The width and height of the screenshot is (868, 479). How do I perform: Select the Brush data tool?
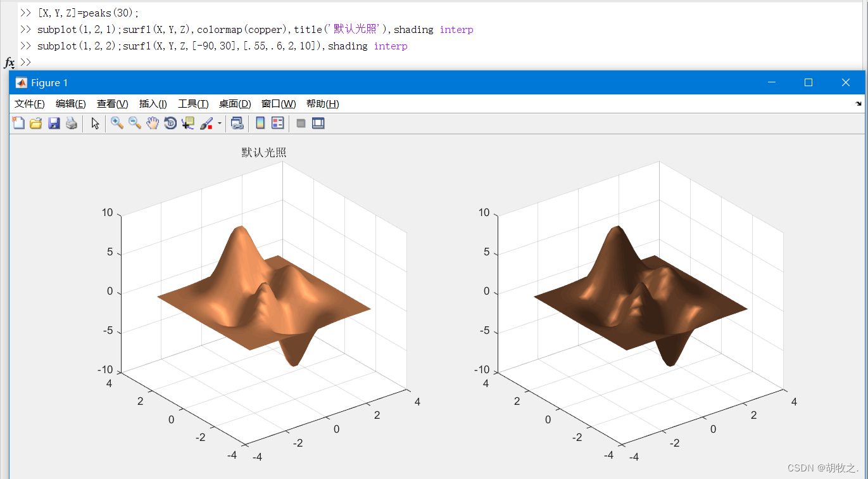point(206,124)
